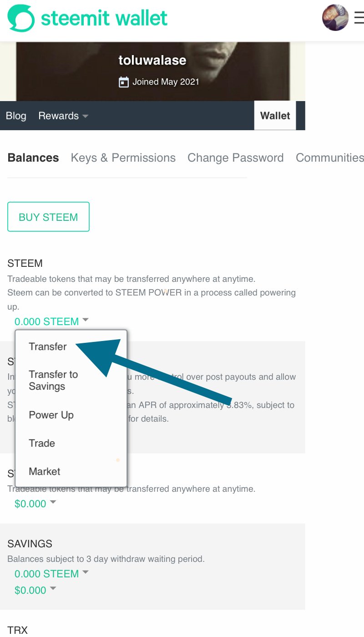Viewport: 364px width, 637px height.
Task: Open the $0.000 Steem Dollars dropdown
Action: [35, 504]
